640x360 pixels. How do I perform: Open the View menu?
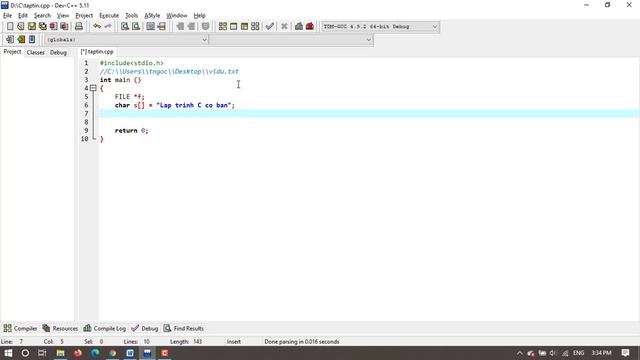point(62,16)
